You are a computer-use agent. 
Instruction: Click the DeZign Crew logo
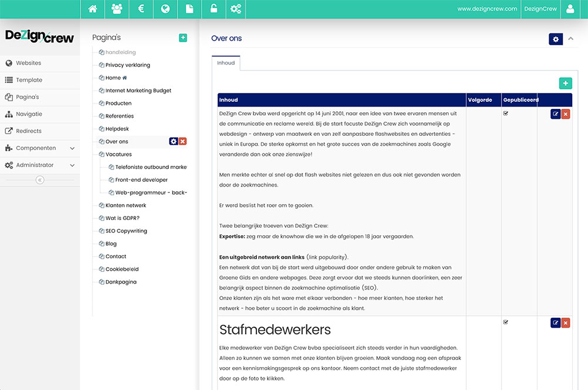[x=39, y=36]
